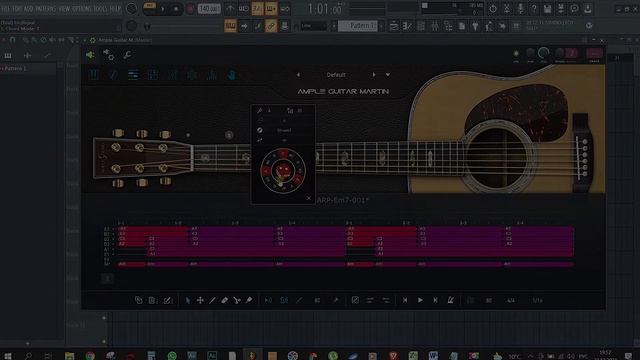Go to previous preset arrow
This screenshot has height=360, width=640.
[x=298, y=75]
